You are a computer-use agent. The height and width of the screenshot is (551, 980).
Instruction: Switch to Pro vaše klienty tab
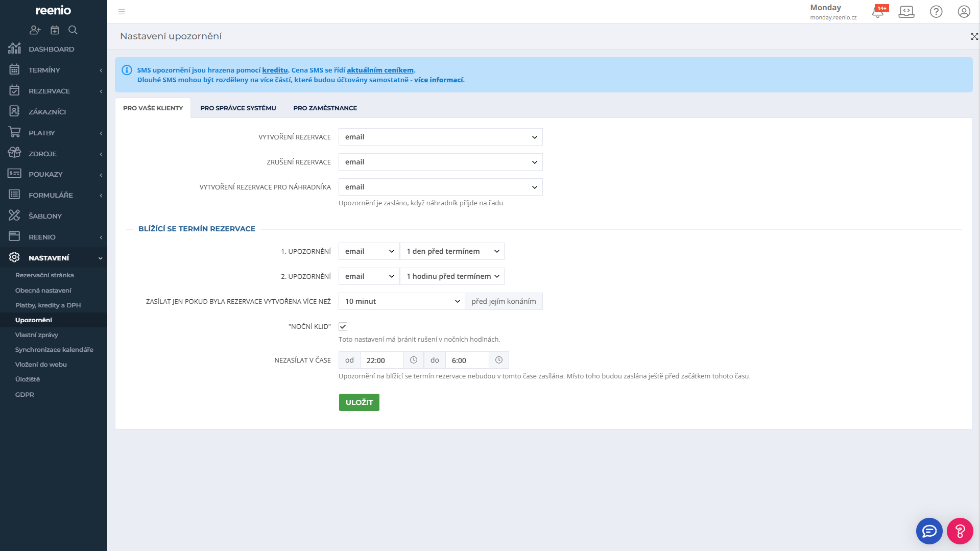click(153, 108)
